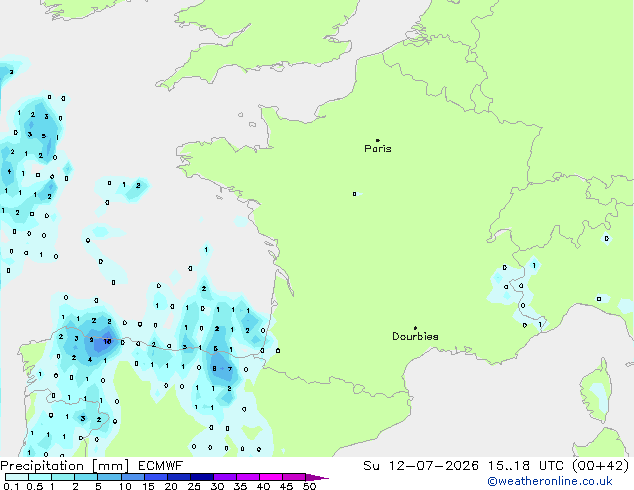Screen dimensions: 634x490
Task: Click the 'Su 12-07-2026' forecast date
Action: [421, 466]
